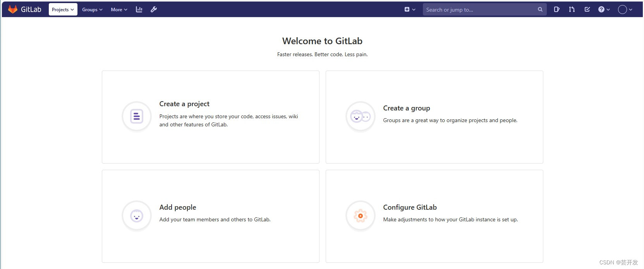Click the Welcome to GitLab title

pos(322,41)
